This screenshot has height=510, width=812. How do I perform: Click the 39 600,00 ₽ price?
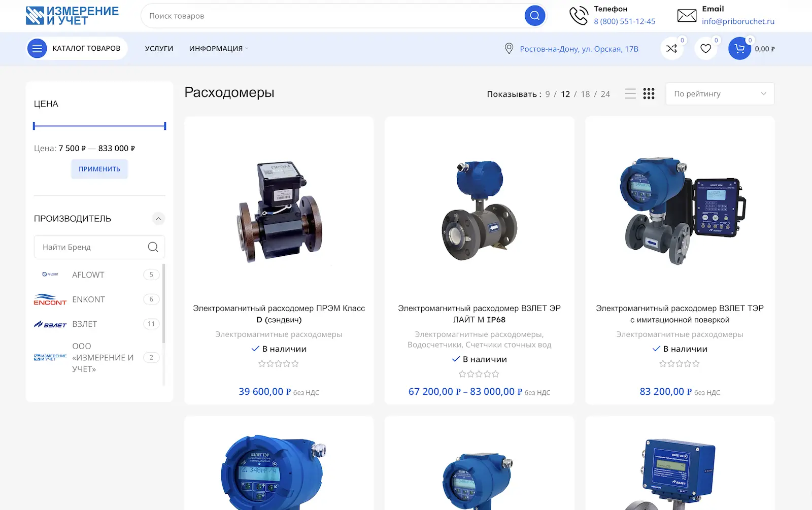pos(265,392)
